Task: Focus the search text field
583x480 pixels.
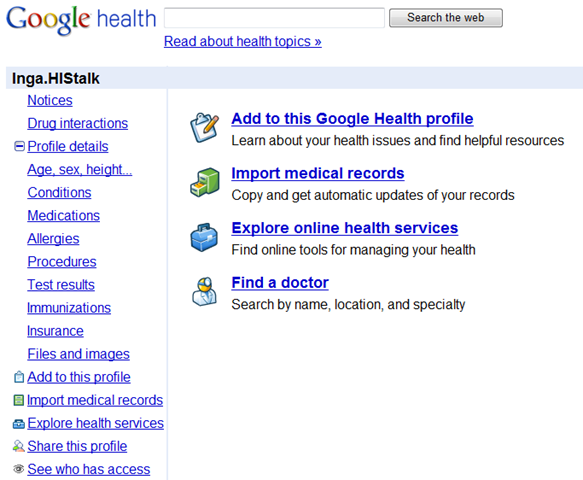Action: [274, 17]
